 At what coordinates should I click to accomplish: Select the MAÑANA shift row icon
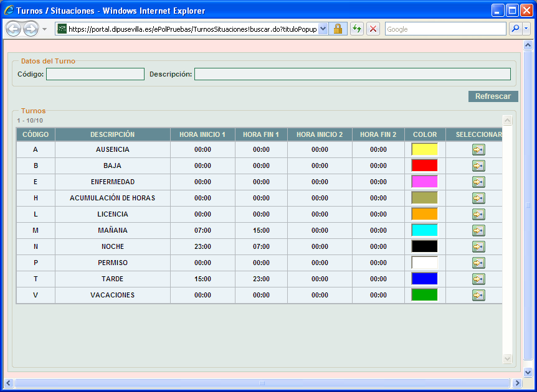click(478, 230)
